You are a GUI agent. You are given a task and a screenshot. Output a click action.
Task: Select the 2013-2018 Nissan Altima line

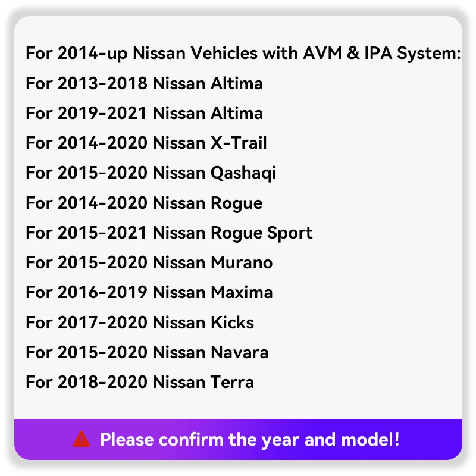144,83
